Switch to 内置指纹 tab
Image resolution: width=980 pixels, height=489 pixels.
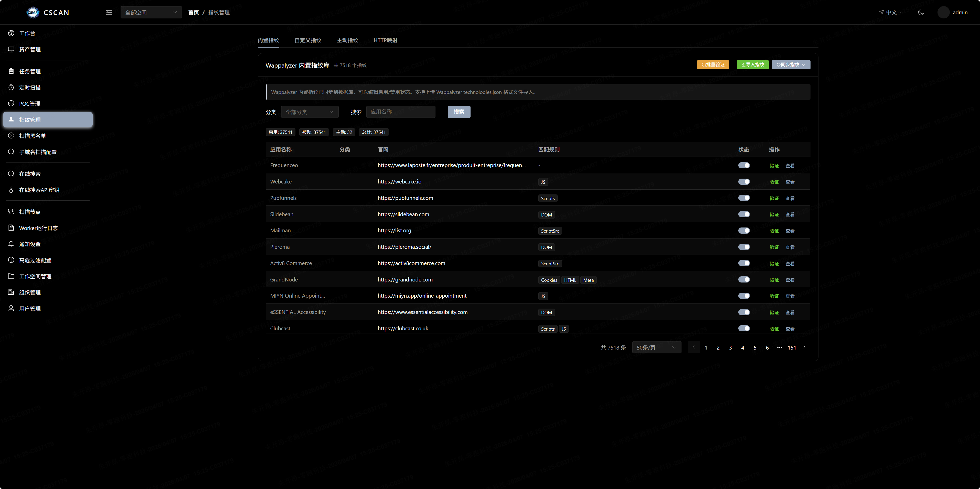tap(268, 40)
